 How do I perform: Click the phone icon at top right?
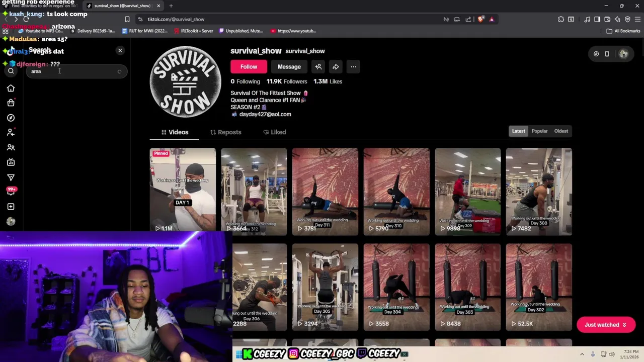[607, 54]
